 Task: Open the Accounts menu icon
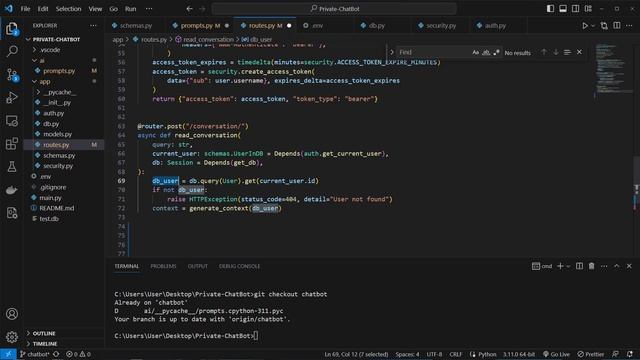coord(12,313)
